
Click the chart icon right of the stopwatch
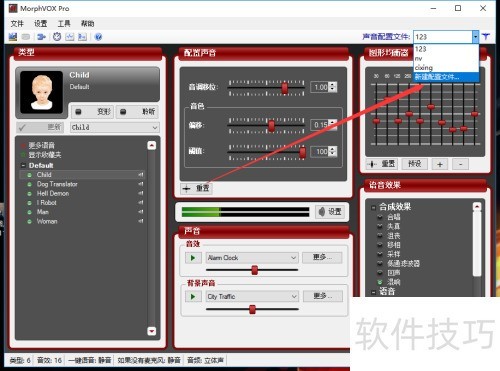click(x=70, y=37)
